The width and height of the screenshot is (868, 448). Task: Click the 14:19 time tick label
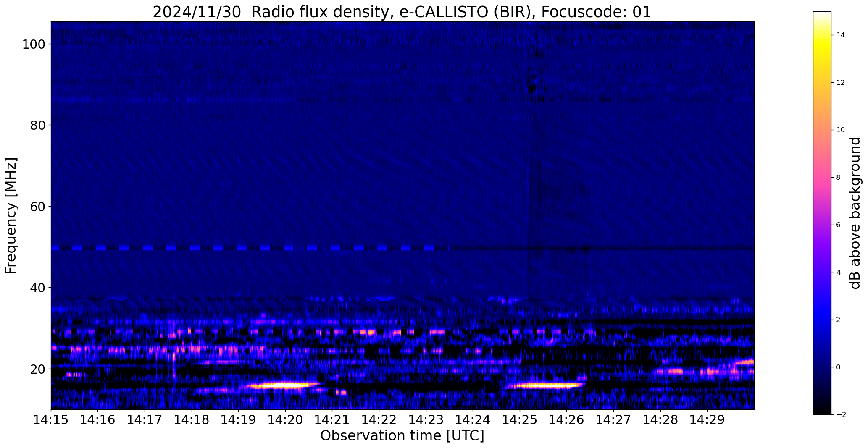tap(238, 420)
